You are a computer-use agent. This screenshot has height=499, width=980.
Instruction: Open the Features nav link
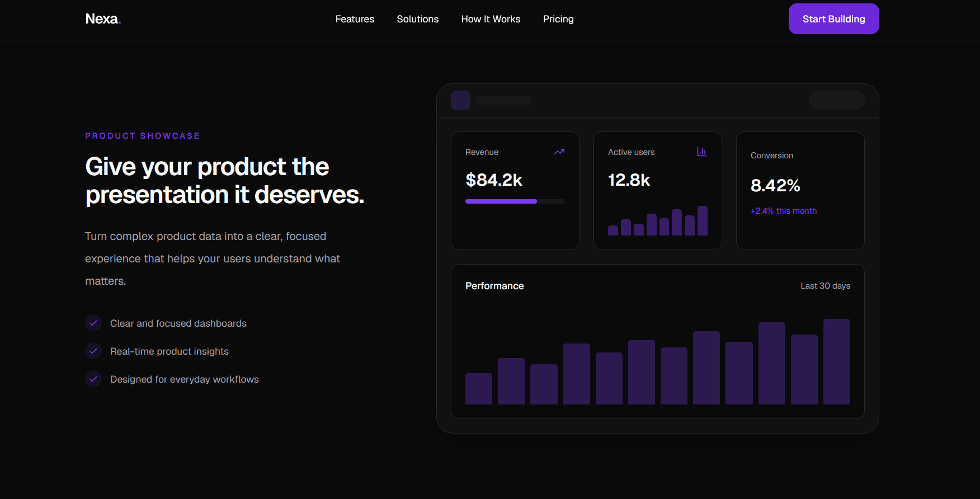[355, 19]
